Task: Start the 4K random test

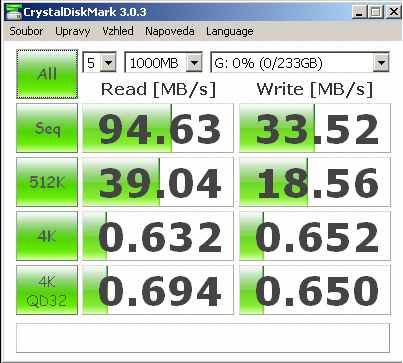Action: click(47, 236)
